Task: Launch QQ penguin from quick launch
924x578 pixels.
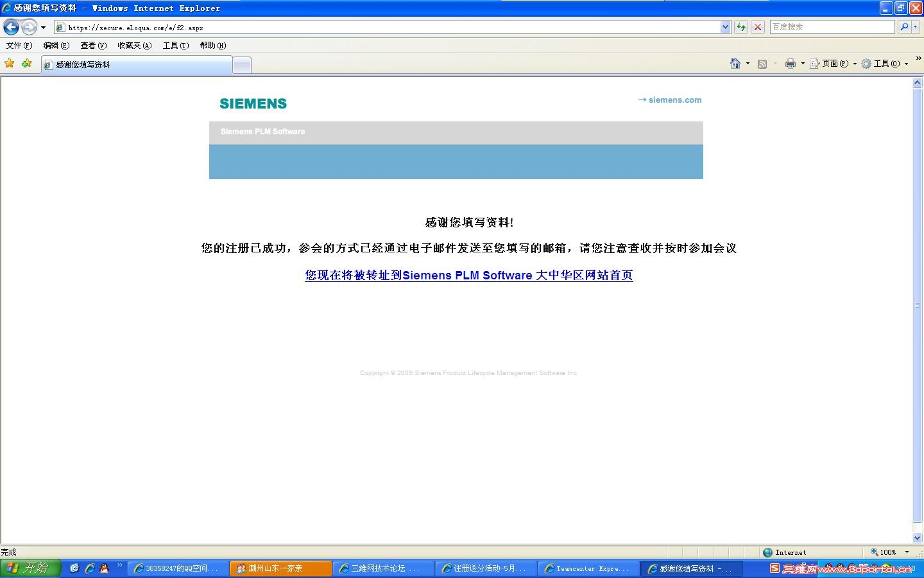Action: point(105,568)
